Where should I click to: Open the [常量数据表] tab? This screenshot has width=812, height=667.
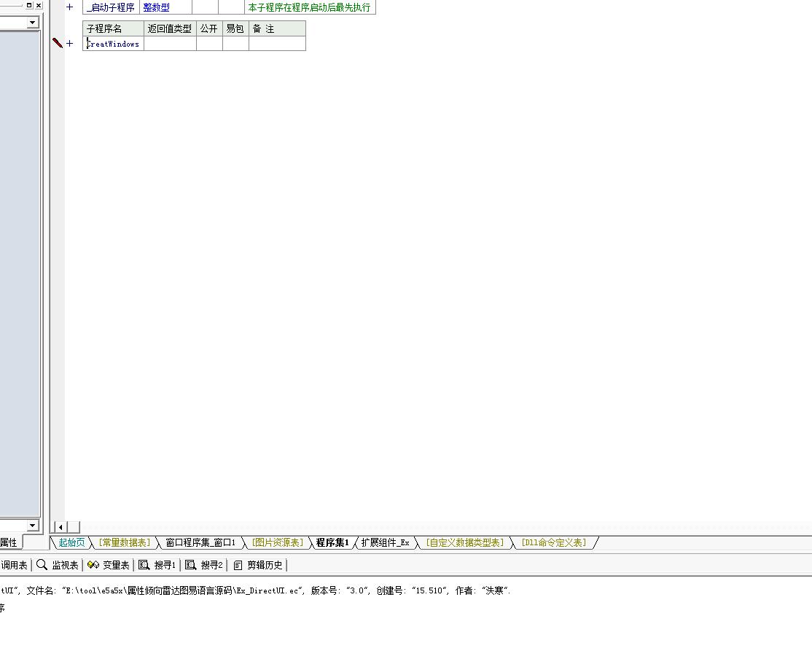click(125, 542)
